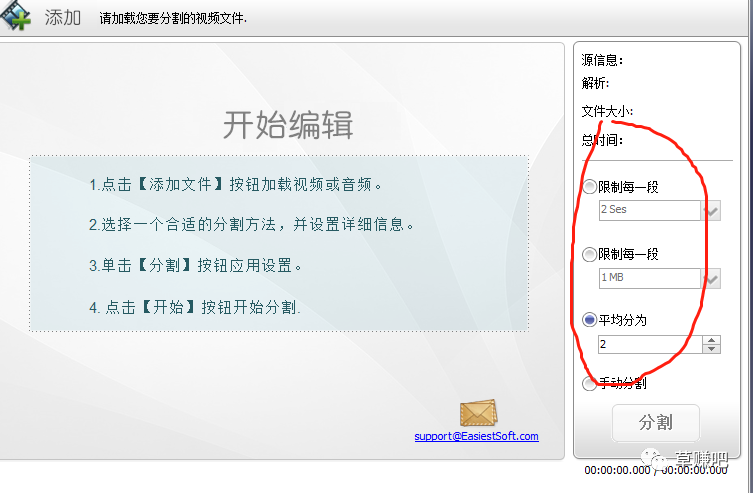
Task: Click 请加载您要分割的视频文件 hint text
Action: click(173, 18)
